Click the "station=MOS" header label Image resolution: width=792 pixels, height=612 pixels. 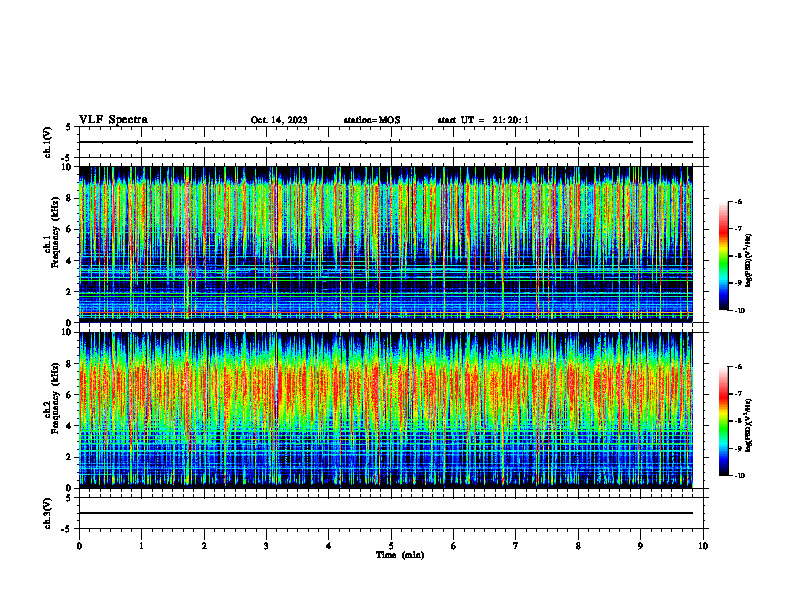[x=372, y=120]
